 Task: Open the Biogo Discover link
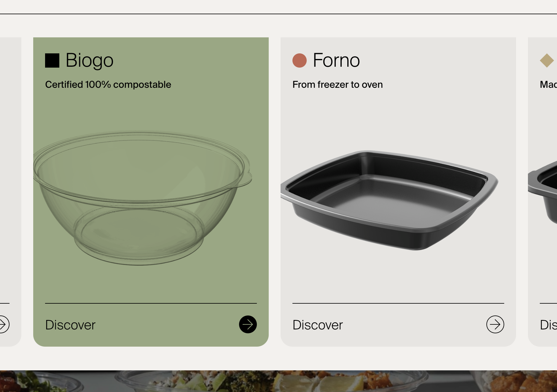(x=70, y=325)
